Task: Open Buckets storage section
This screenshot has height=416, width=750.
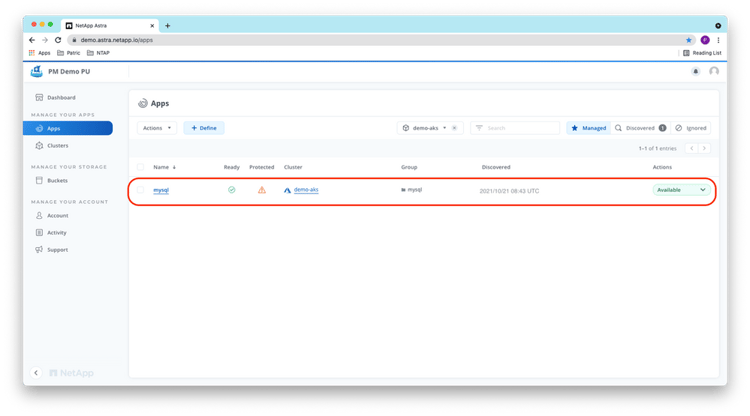Action: pyautogui.click(x=57, y=180)
